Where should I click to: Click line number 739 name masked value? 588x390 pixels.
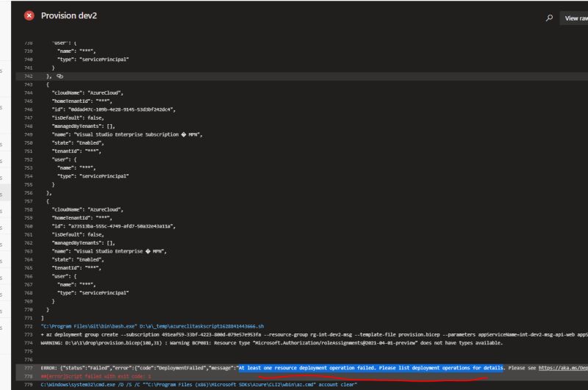click(29, 51)
